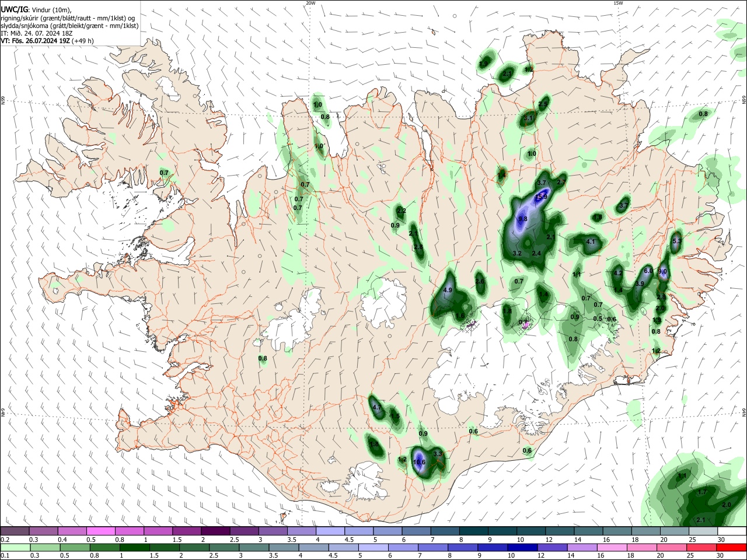Click the 0.1 label in bottom legend
The width and height of the screenshot is (747, 560).
5,556
